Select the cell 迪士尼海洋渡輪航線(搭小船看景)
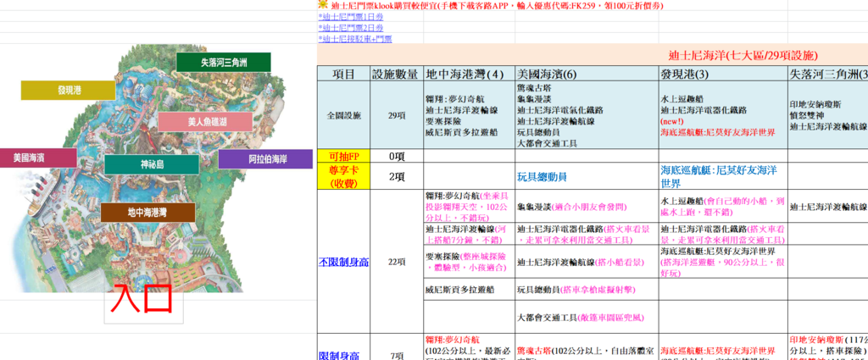This screenshot has height=360, width=868. [587, 262]
